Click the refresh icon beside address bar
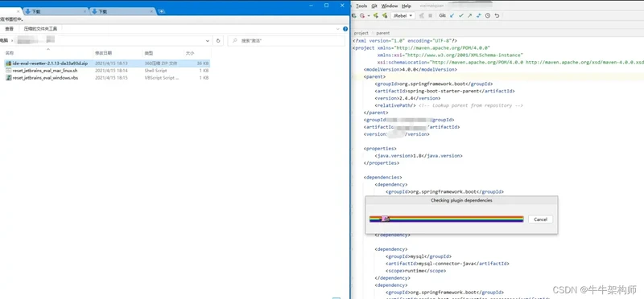This screenshot has height=299, width=644. click(218, 41)
